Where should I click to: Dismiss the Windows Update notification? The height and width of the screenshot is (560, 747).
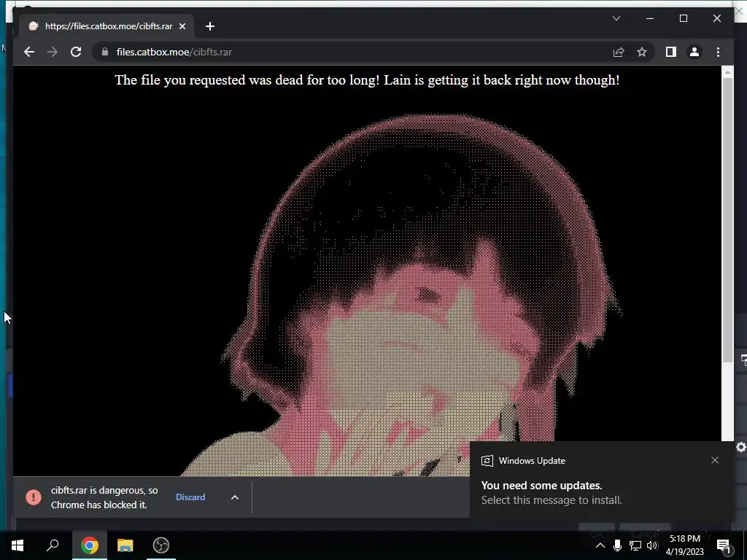[x=715, y=460]
